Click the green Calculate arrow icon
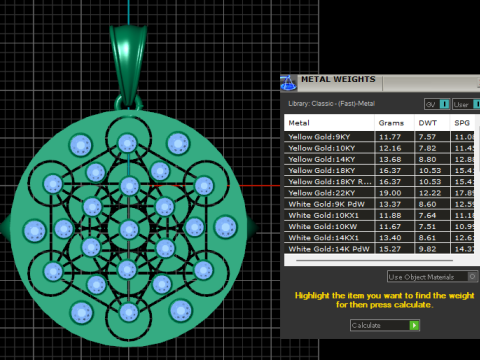 pos(414,325)
